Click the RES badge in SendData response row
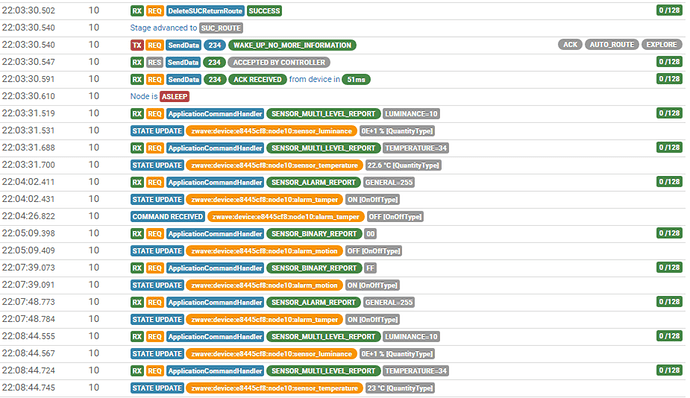This screenshot has height=398, width=690. [x=154, y=62]
